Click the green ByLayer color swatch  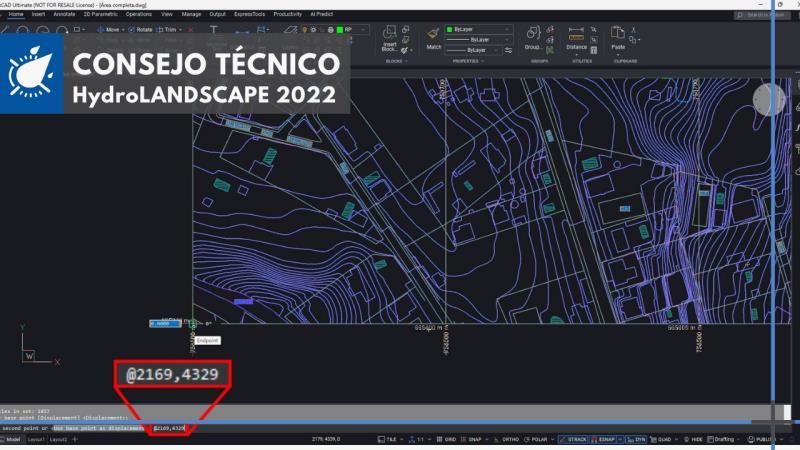[x=449, y=29]
